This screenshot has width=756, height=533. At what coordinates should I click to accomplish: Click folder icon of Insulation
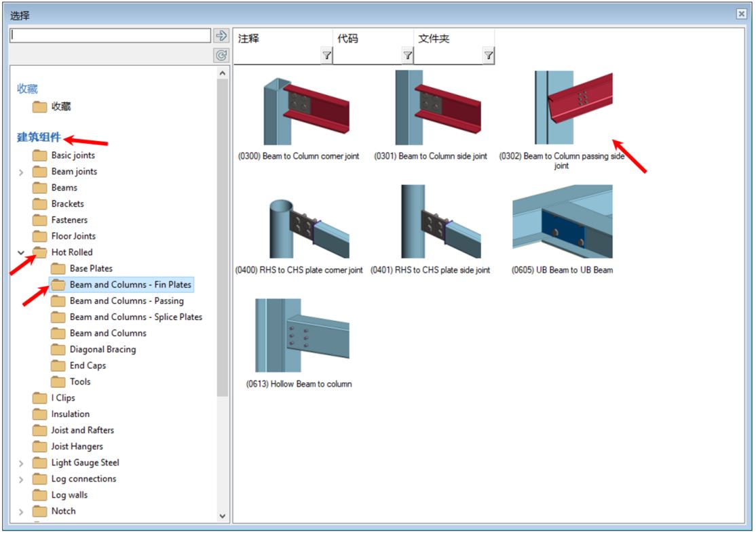(39, 414)
